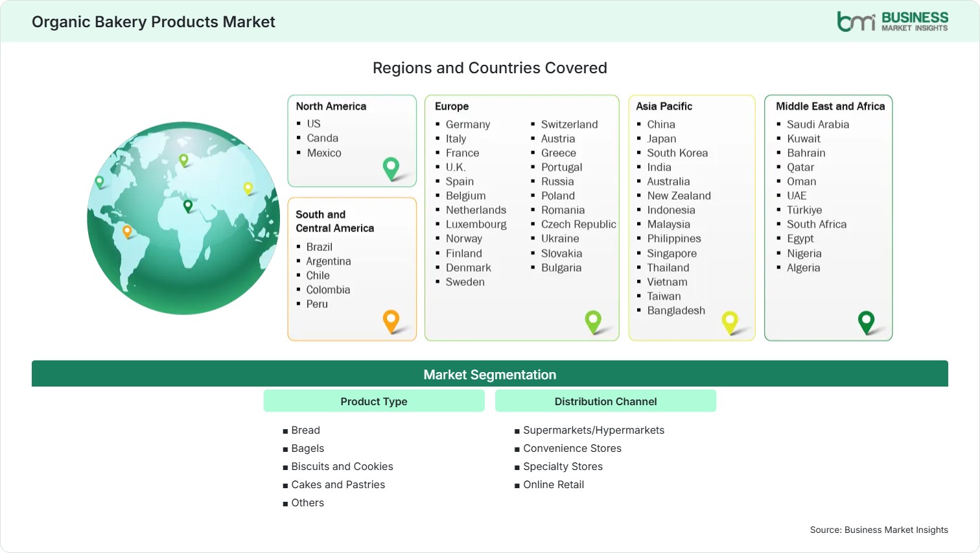
Task: Click China in Asia Pacific list
Action: [x=661, y=124]
